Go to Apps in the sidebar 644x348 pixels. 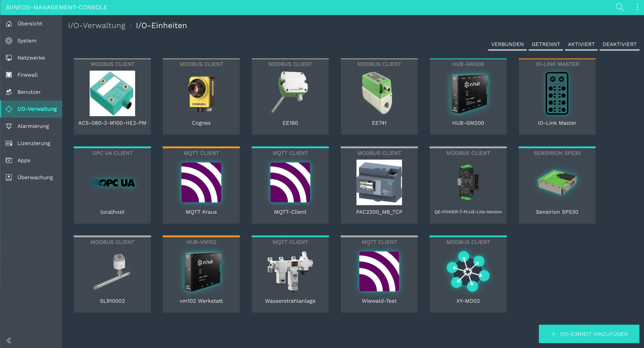tap(31, 160)
